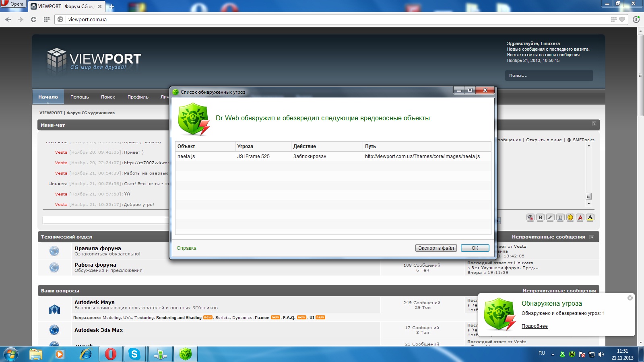
Task: Open Начало forum menu tab
Action: point(48,97)
